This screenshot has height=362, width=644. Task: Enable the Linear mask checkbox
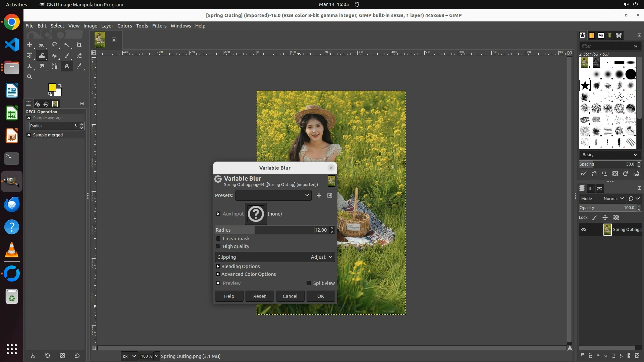(218, 239)
